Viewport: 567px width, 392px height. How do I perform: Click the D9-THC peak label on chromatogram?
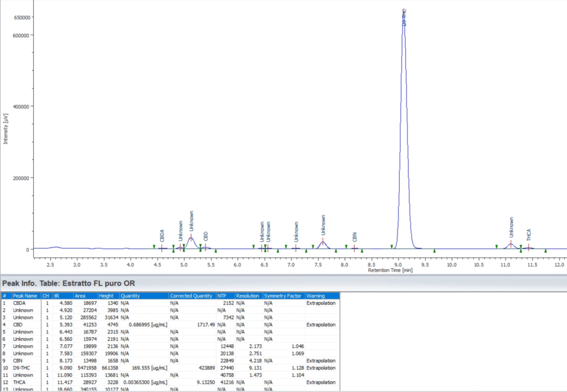[404, 17]
